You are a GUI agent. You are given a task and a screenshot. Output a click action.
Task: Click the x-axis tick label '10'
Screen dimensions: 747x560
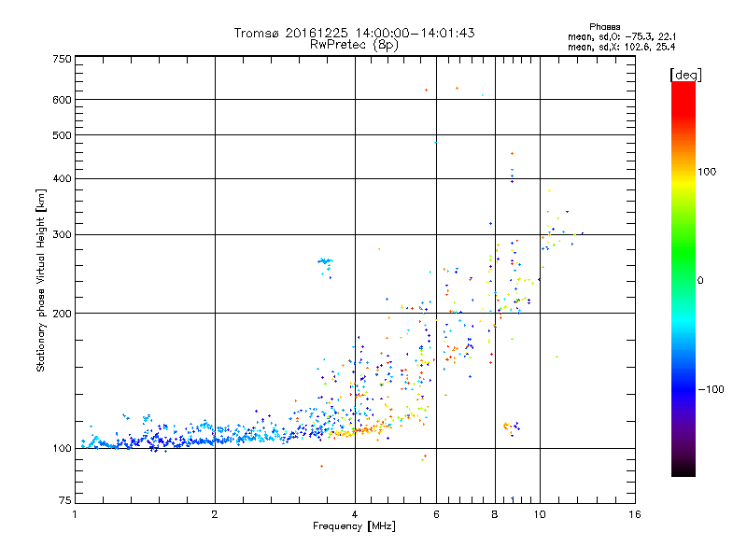(540, 514)
